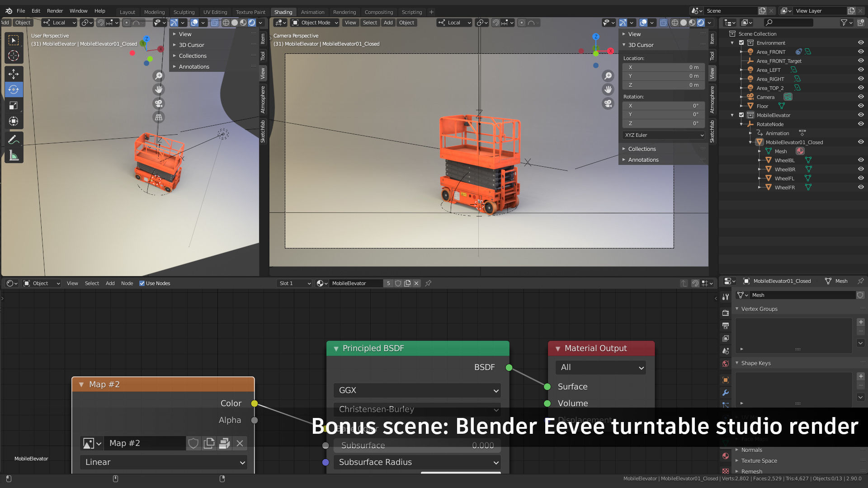The width and height of the screenshot is (868, 488).
Task: Open GGX distribution dropdown
Action: (x=417, y=390)
